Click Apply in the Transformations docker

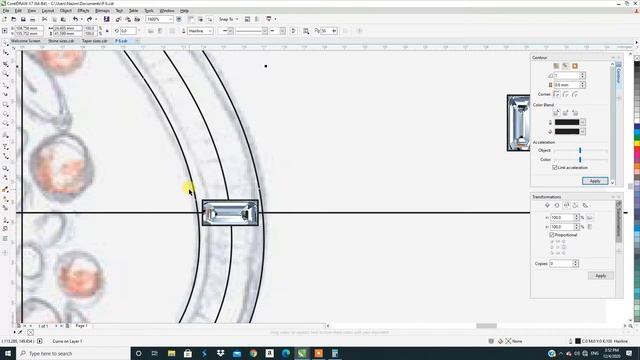(600, 276)
